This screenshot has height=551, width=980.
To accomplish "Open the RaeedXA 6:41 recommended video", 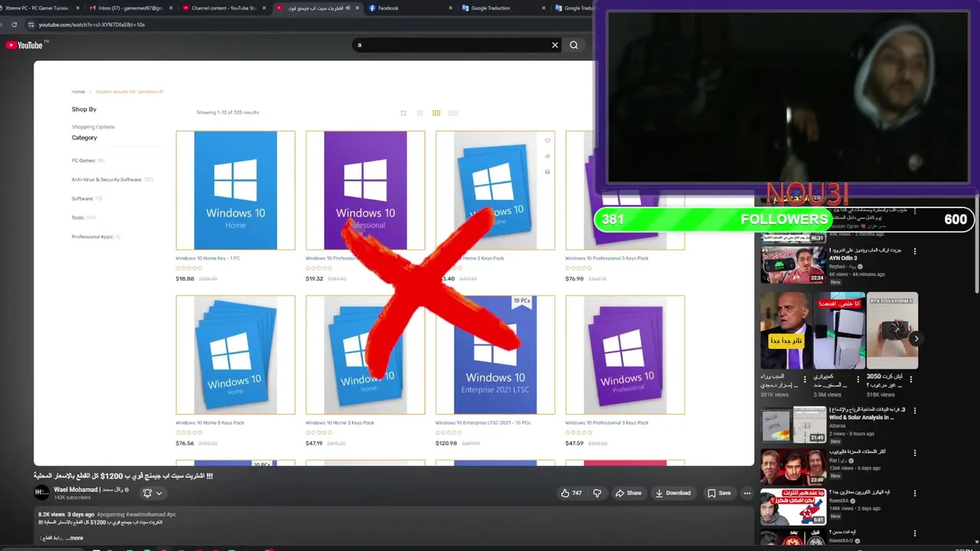I will tap(793, 507).
